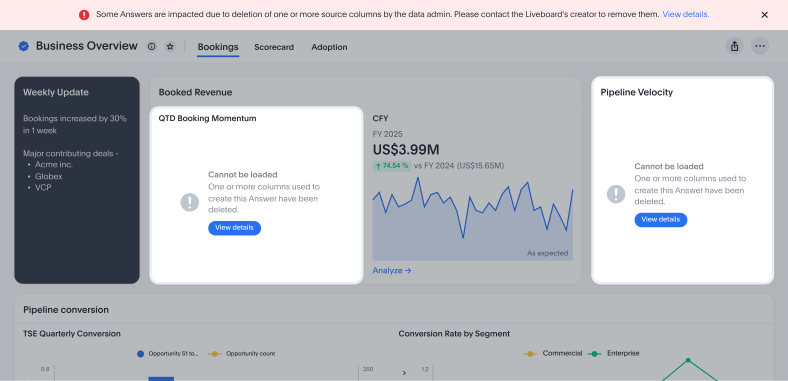This screenshot has height=381, width=788.
Task: Open View details link in the banner
Action: coord(685,15)
